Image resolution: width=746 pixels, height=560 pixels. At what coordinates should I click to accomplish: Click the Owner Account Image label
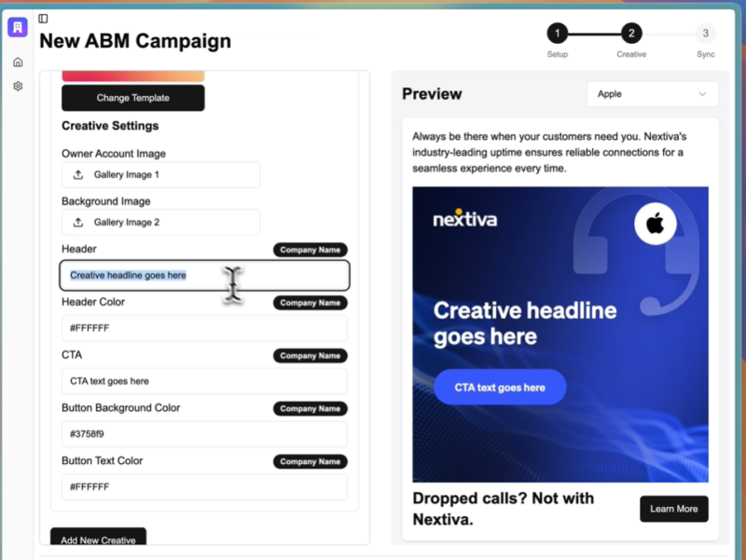114,154
